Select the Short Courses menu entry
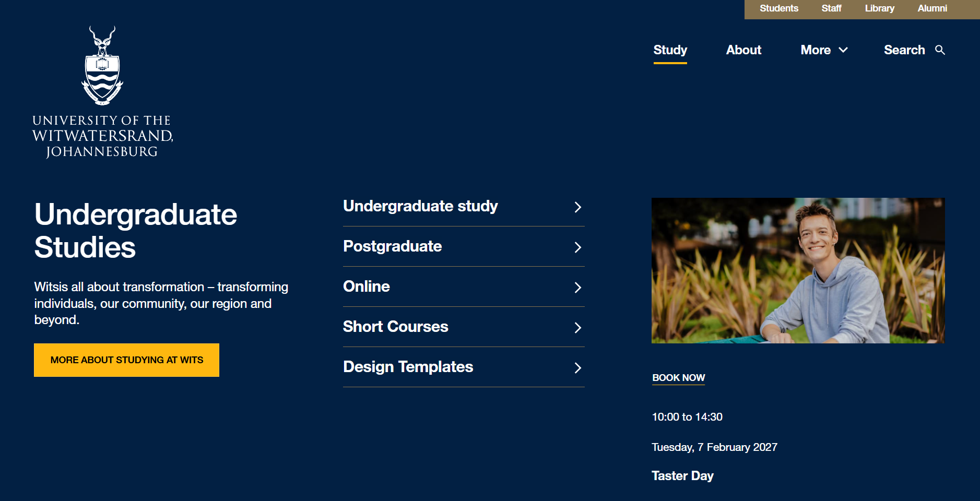 coord(464,327)
